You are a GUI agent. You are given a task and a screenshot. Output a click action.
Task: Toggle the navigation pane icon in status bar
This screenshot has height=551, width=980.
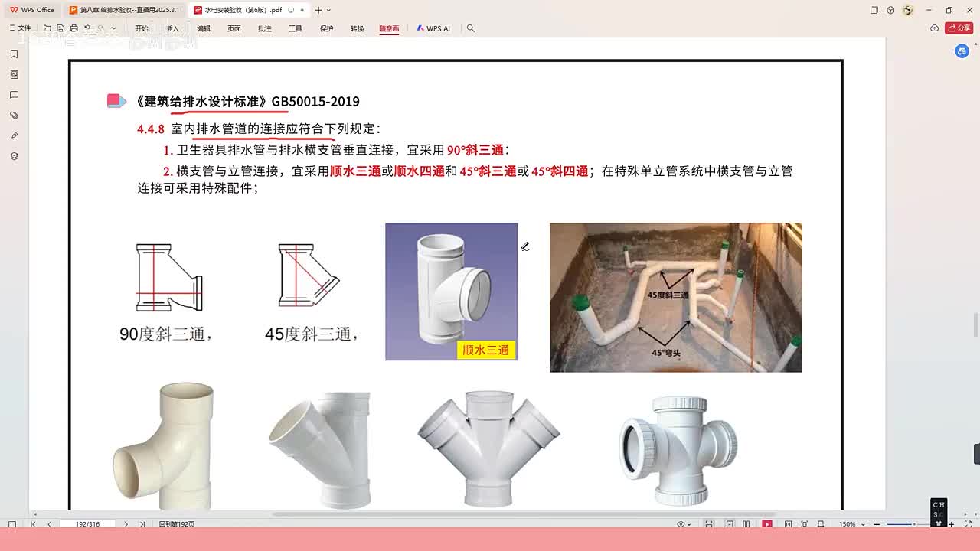pos(11,524)
